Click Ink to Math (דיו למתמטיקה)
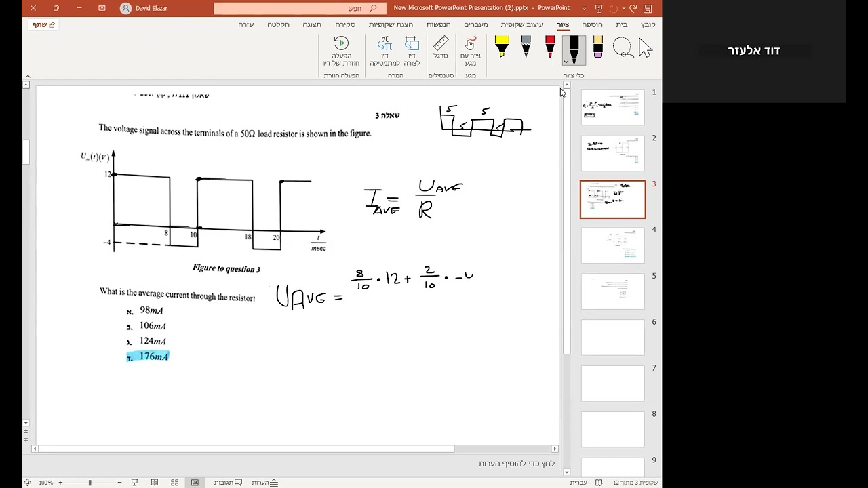 coord(384,52)
